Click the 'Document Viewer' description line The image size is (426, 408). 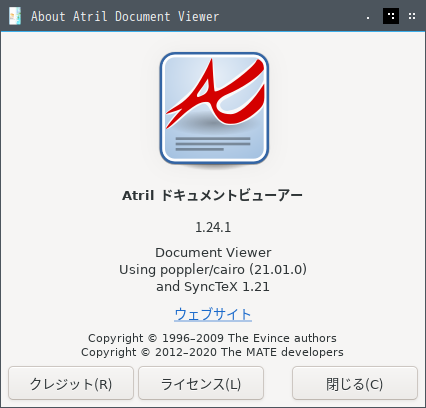coord(213,252)
